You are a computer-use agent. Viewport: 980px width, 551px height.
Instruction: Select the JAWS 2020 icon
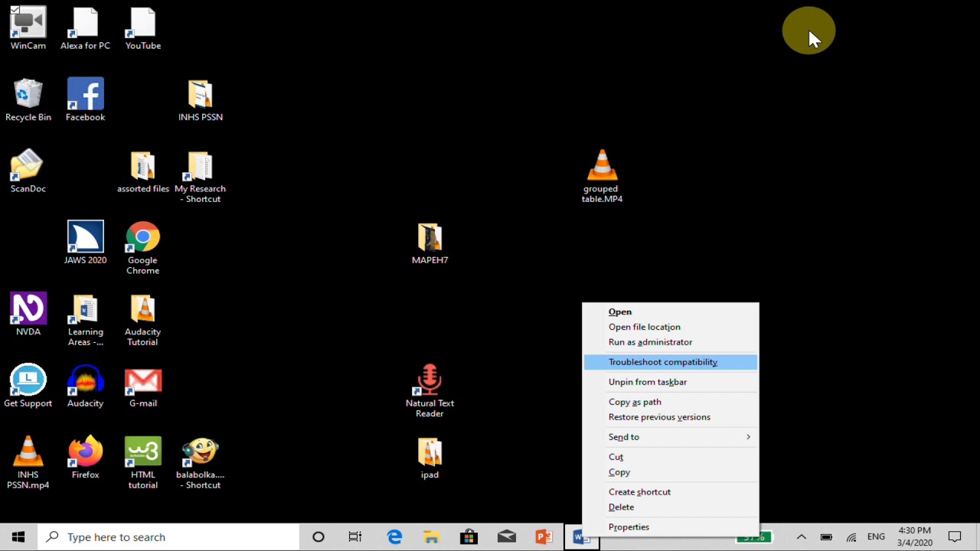click(85, 243)
